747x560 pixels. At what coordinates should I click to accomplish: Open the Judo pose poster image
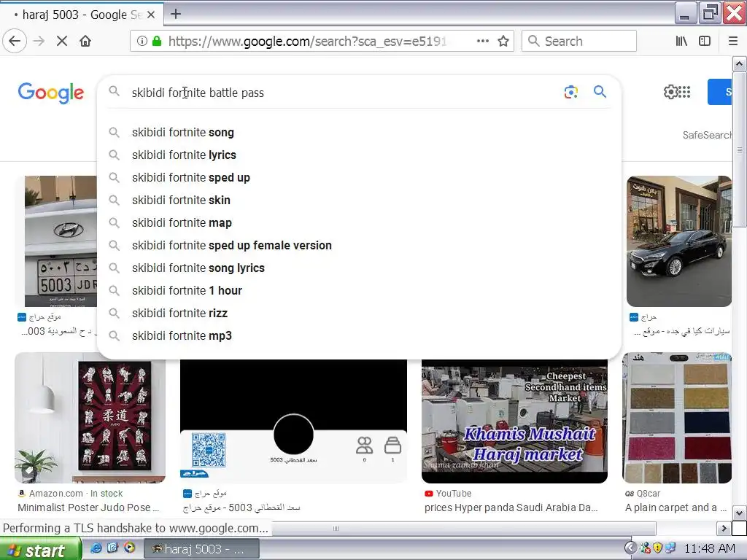tap(90, 418)
